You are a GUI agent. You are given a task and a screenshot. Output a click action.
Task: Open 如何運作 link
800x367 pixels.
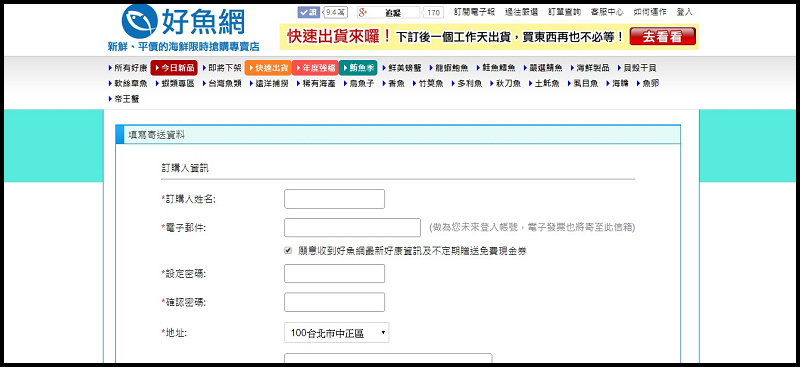click(649, 12)
